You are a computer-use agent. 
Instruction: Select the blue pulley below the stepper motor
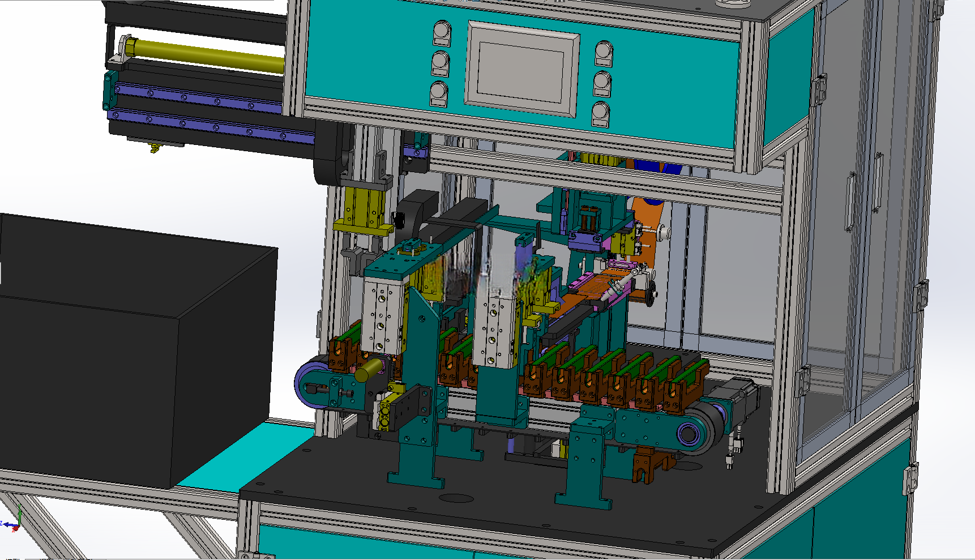688,434
